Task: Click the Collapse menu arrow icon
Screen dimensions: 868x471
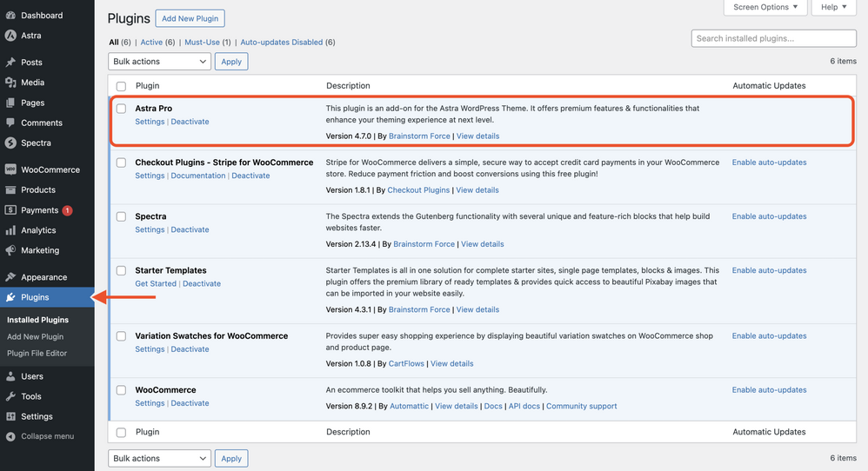Action: (x=10, y=436)
